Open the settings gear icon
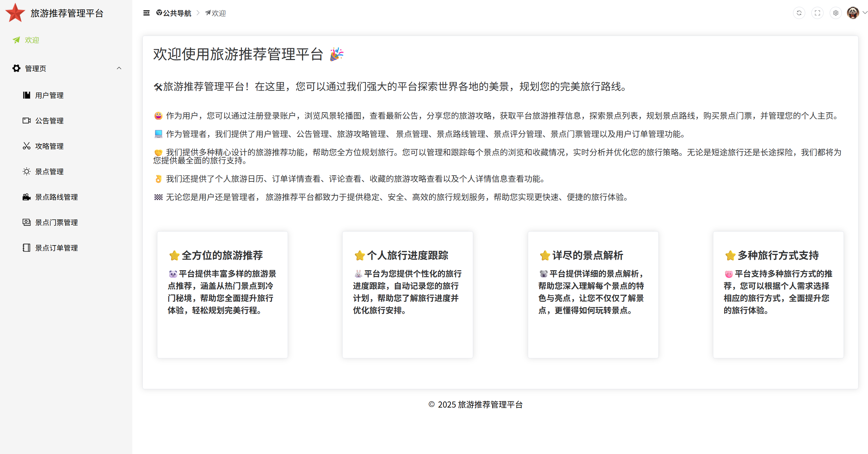This screenshot has height=454, width=868. point(835,13)
